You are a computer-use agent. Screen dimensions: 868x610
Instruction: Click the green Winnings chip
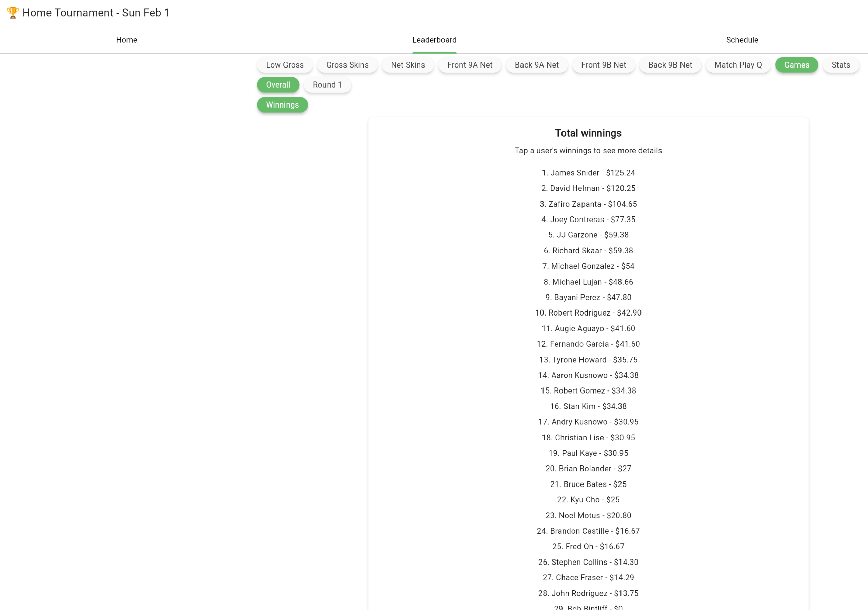tap(282, 105)
